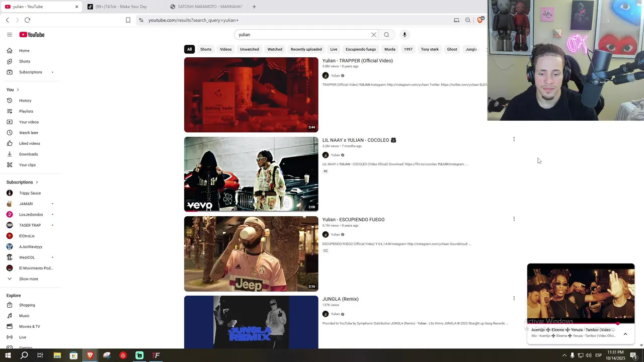Image resolution: width=644 pixels, height=362 pixels.
Task: Clear the search box with X
Action: click(x=374, y=35)
